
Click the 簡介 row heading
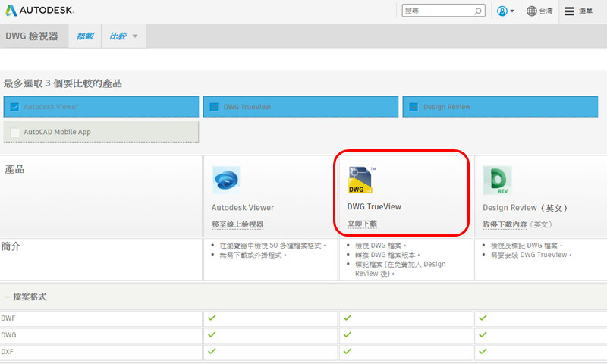(x=11, y=246)
